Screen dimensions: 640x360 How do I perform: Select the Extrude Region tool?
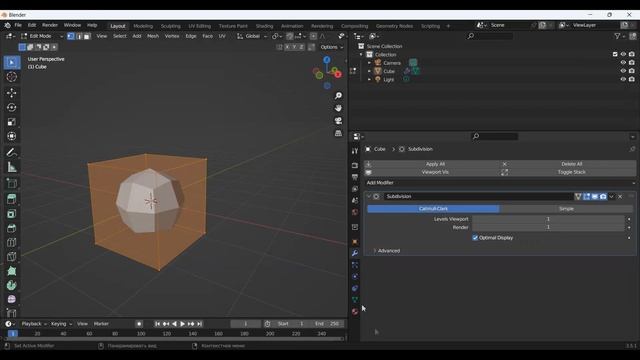pos(11,199)
